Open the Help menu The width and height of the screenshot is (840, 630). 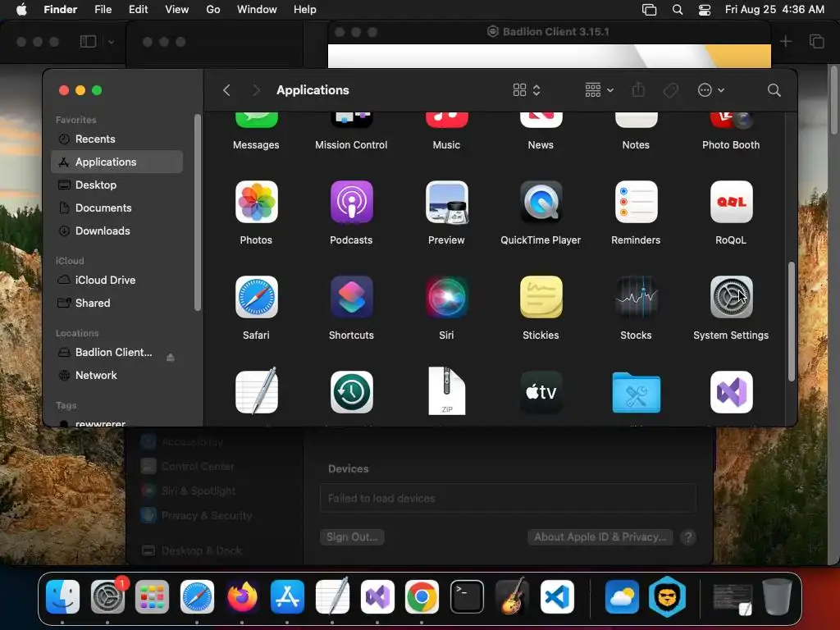305,10
